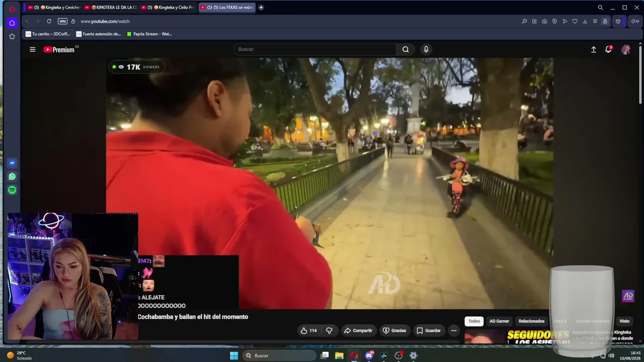This screenshot has height=362, width=644.
Task: Select the 'Visto' filter chip
Action: coord(624,321)
